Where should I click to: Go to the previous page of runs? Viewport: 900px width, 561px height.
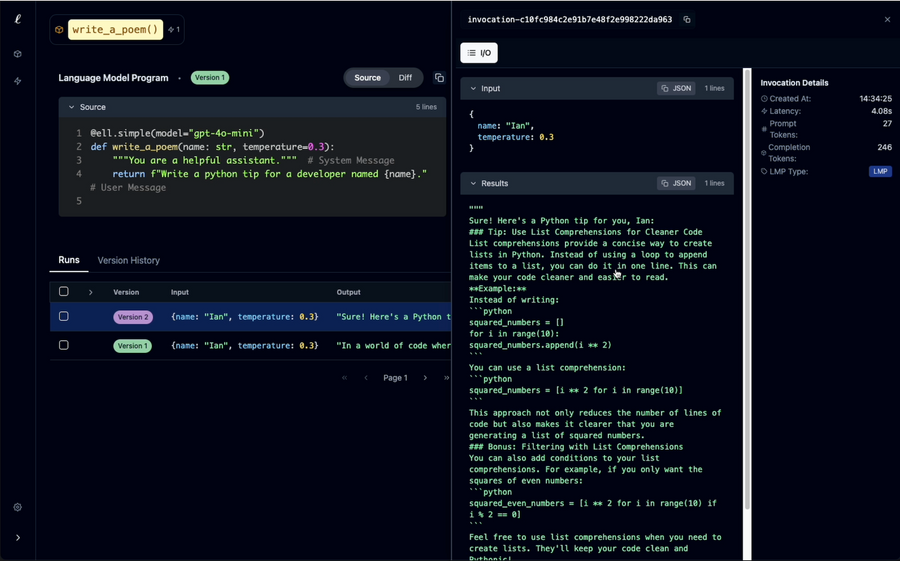(366, 378)
